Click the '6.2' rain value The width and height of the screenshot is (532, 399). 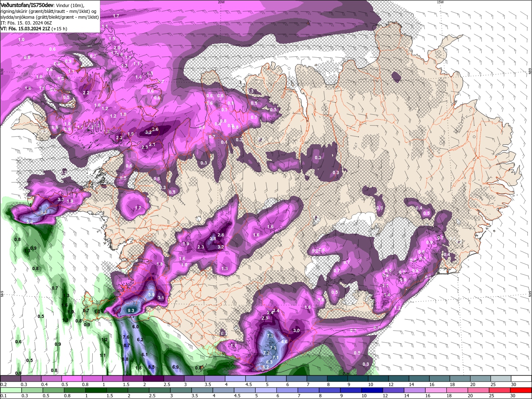140,340
